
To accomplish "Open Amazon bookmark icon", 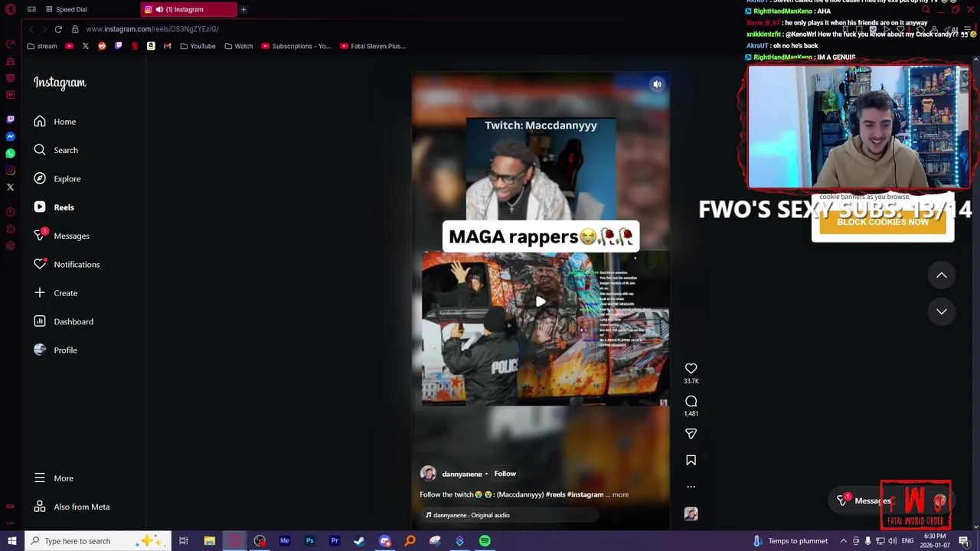I will (x=151, y=46).
